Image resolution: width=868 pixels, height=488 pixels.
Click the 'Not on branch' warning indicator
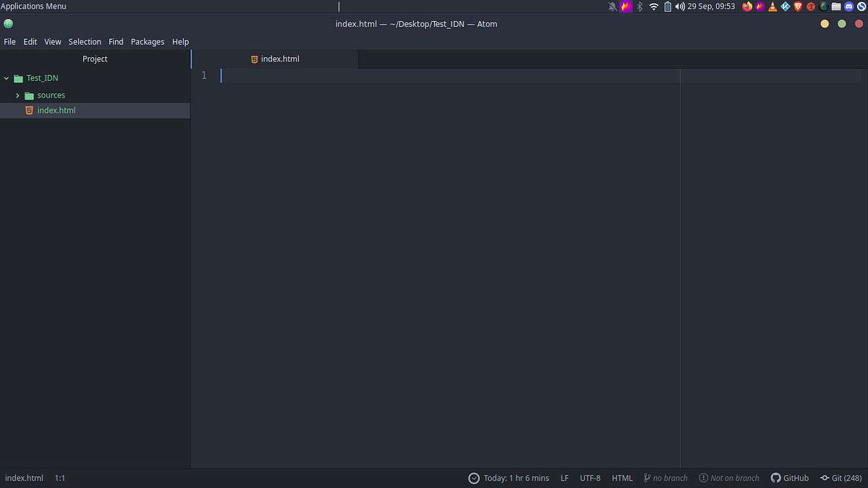pyautogui.click(x=729, y=478)
